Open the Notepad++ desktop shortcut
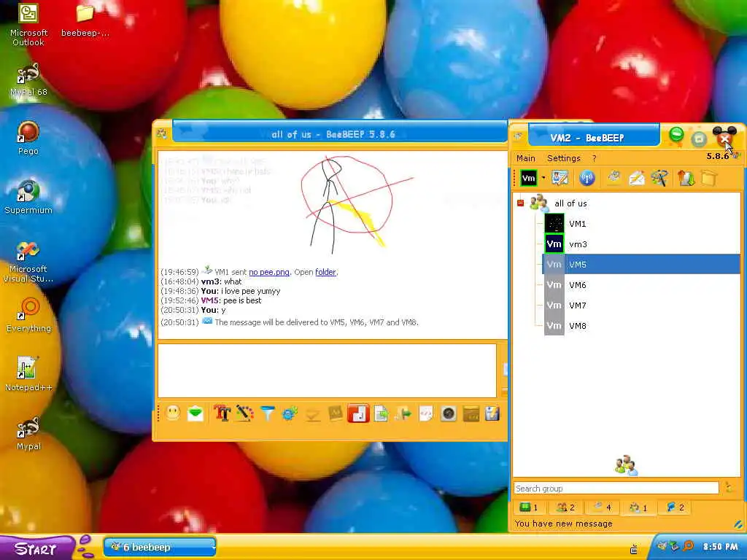This screenshot has height=560, width=747. (x=28, y=374)
